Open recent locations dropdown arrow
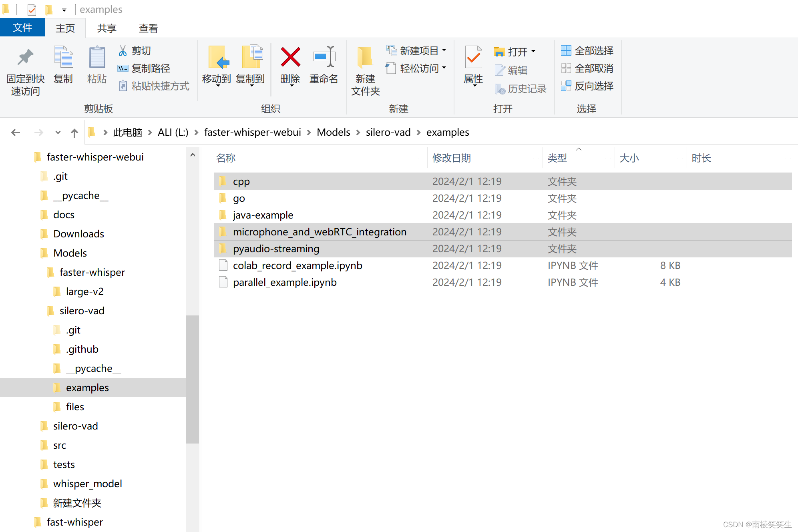 (x=58, y=132)
